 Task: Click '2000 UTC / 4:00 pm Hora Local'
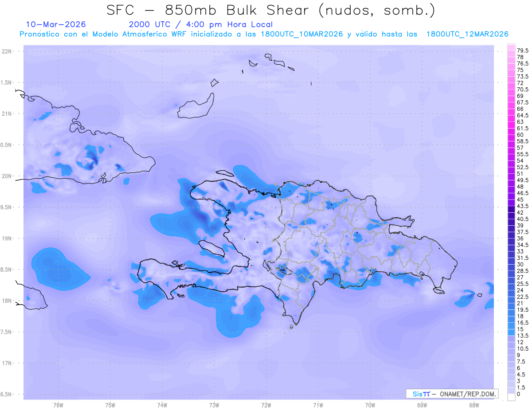tap(201, 24)
